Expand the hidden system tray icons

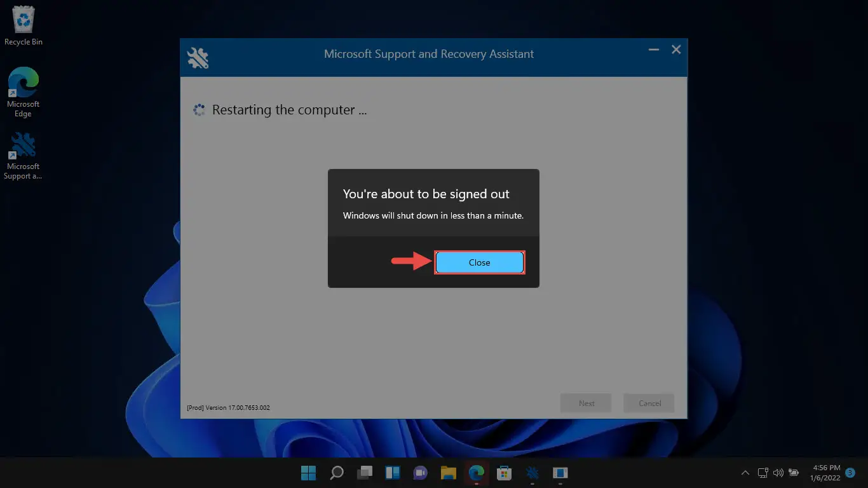point(745,473)
